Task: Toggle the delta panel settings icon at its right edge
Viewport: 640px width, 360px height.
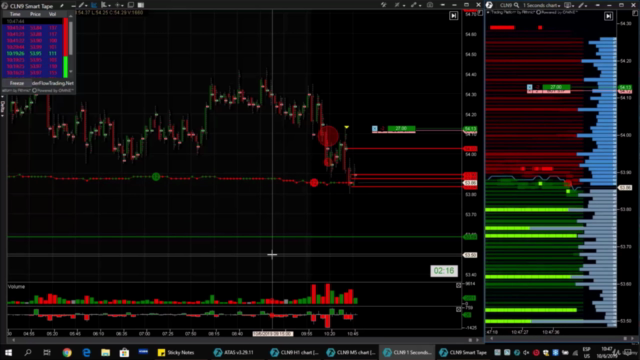Action: (459, 309)
